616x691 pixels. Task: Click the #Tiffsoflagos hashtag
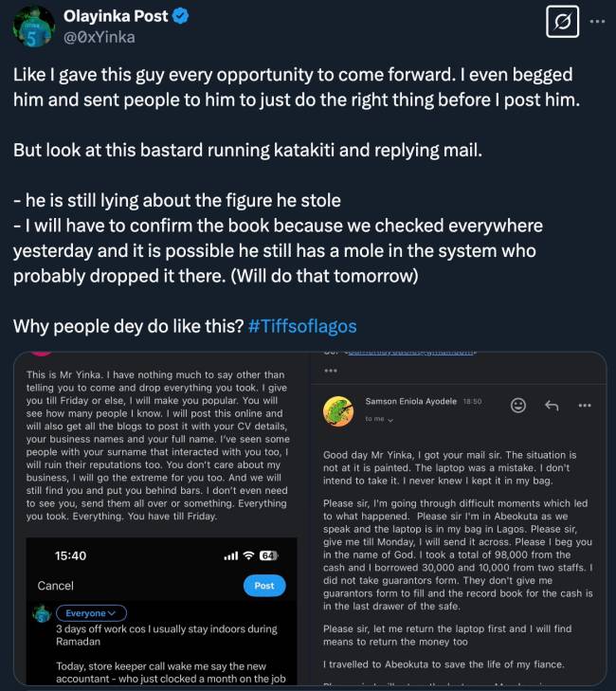(x=302, y=326)
